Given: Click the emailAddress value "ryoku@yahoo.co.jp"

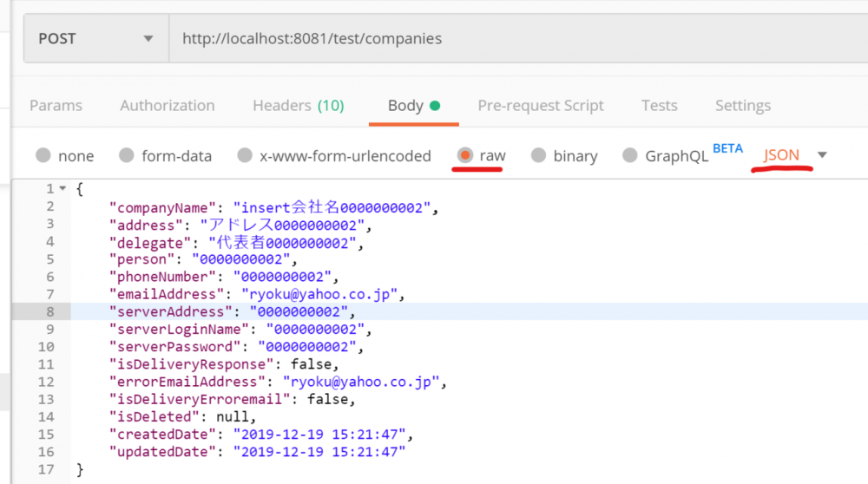Looking at the screenshot, I should coord(319,294).
